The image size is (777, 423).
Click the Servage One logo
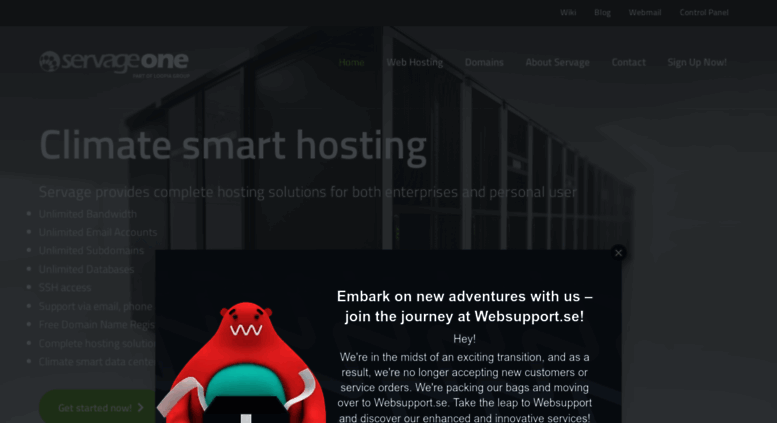[114, 63]
